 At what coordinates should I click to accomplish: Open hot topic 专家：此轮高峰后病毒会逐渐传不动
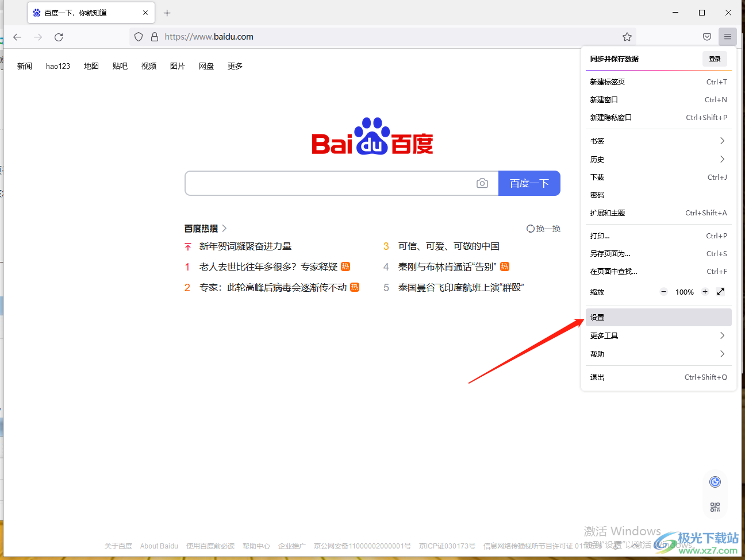[x=273, y=288]
